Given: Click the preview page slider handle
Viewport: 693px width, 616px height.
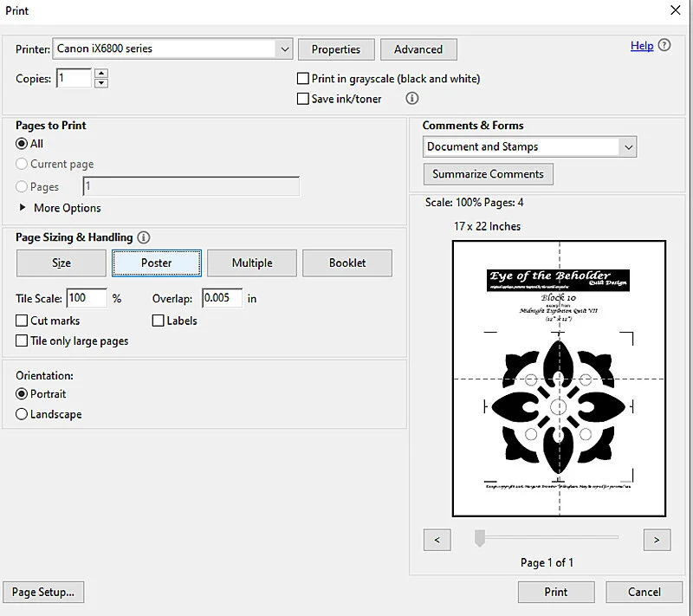Looking at the screenshot, I should click(x=480, y=538).
